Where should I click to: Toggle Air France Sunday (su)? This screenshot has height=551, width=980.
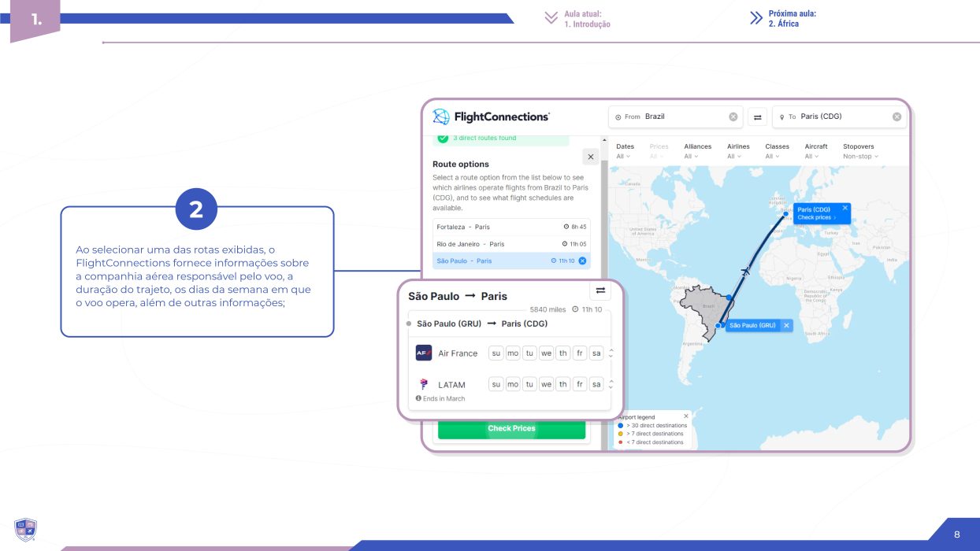pos(496,353)
